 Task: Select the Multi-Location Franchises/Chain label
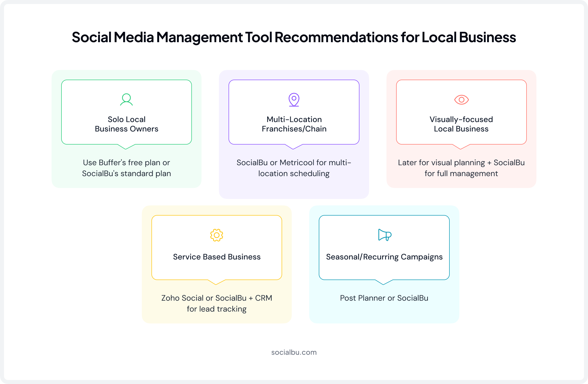pos(294,124)
